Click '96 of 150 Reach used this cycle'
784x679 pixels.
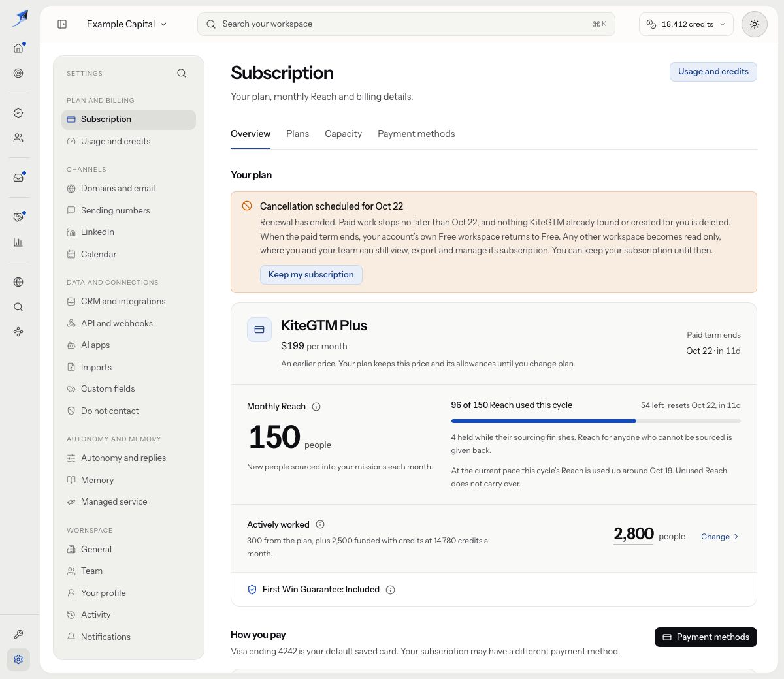512,405
